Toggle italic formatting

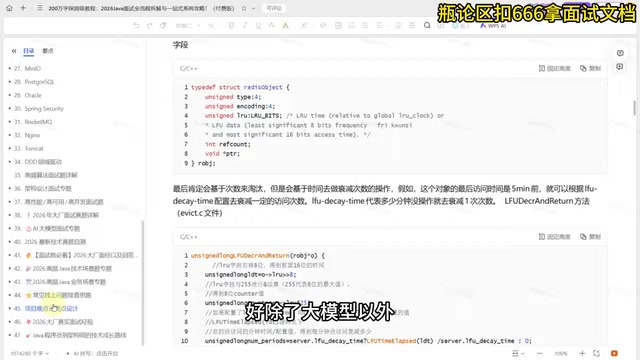245,25
